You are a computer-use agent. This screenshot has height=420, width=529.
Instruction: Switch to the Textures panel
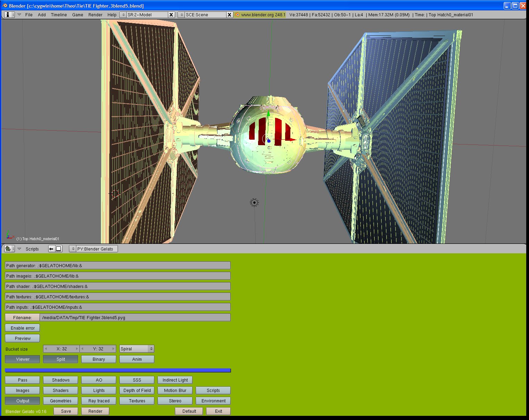137,401
